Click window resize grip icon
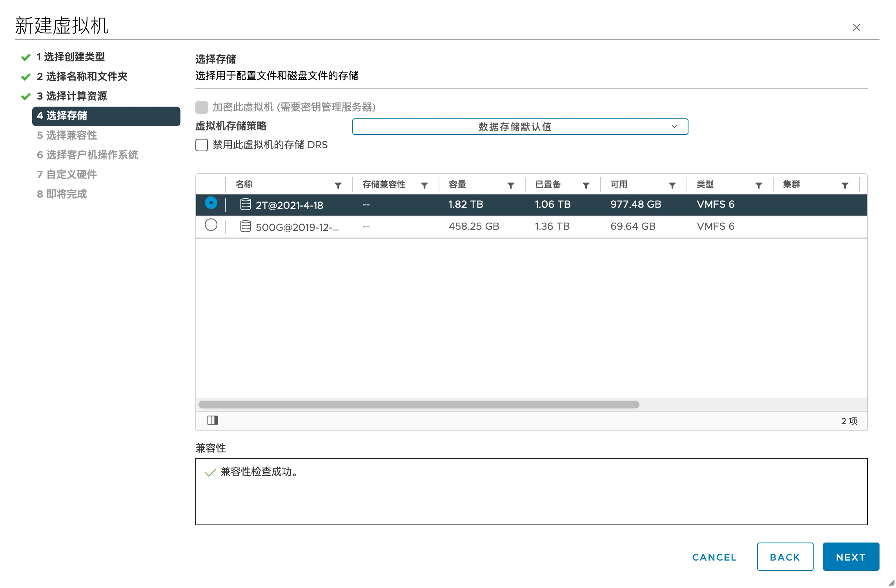The width and height of the screenshot is (896, 588). (892, 583)
